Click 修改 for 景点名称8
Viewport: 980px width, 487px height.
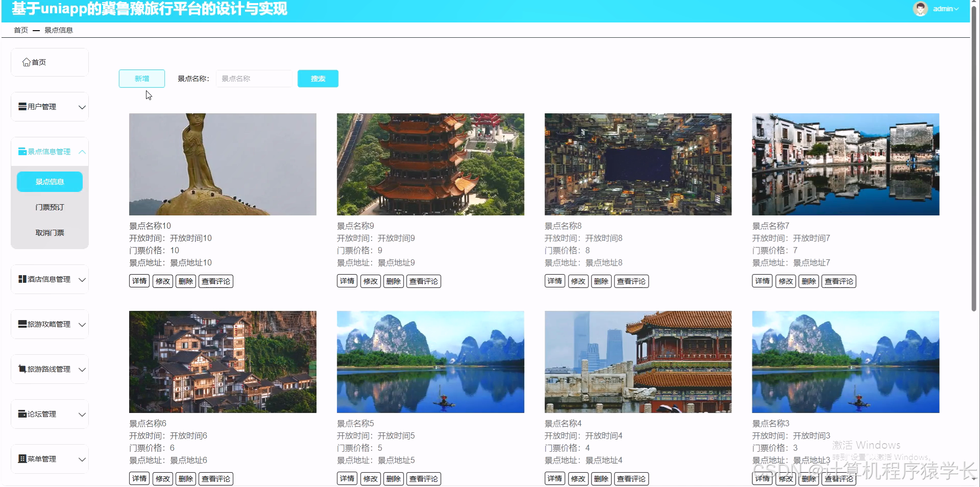(578, 281)
